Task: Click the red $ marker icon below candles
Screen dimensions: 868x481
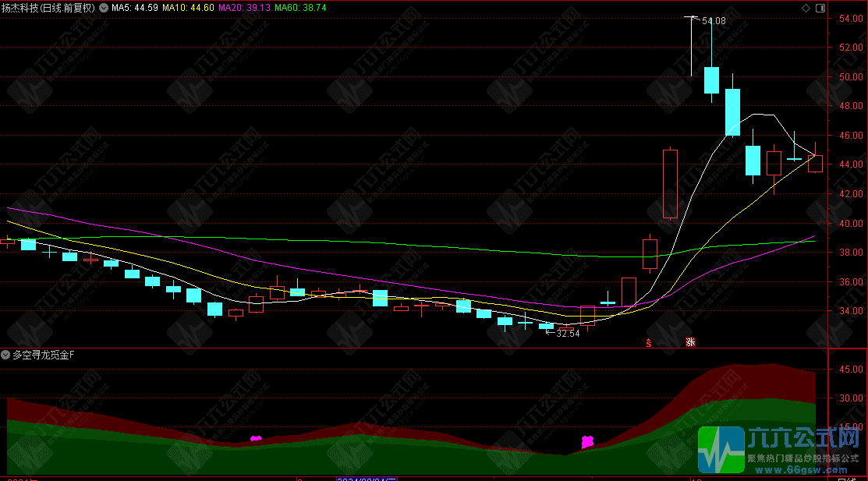Action: [648, 342]
